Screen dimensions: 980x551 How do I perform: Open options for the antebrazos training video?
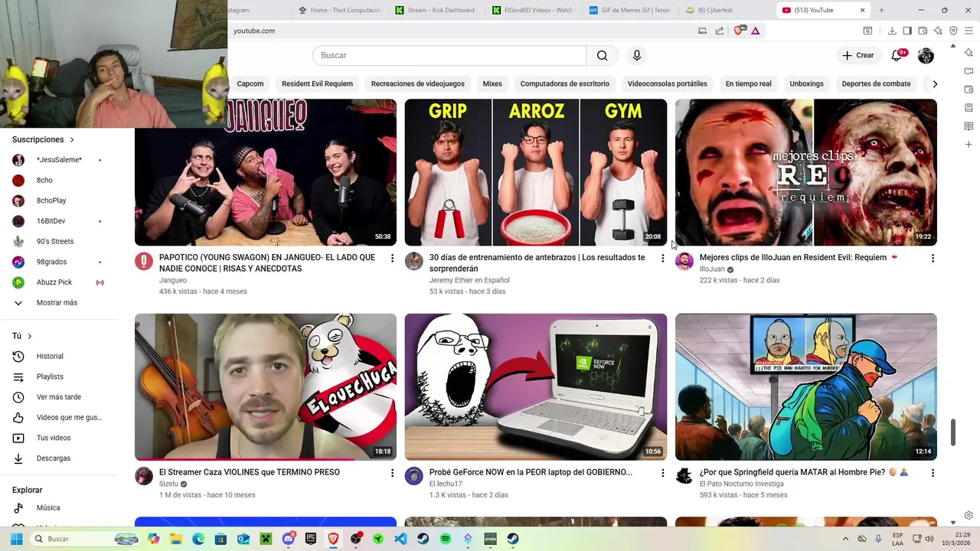(x=663, y=259)
